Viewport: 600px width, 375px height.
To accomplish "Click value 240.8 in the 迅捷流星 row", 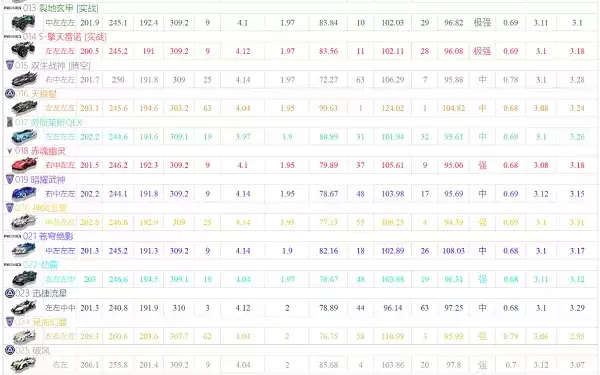I will click(118, 308).
